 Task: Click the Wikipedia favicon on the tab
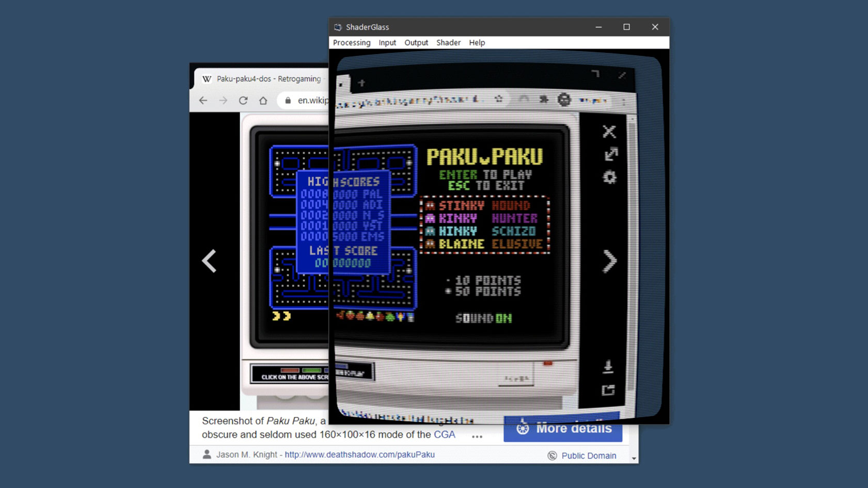click(x=207, y=79)
